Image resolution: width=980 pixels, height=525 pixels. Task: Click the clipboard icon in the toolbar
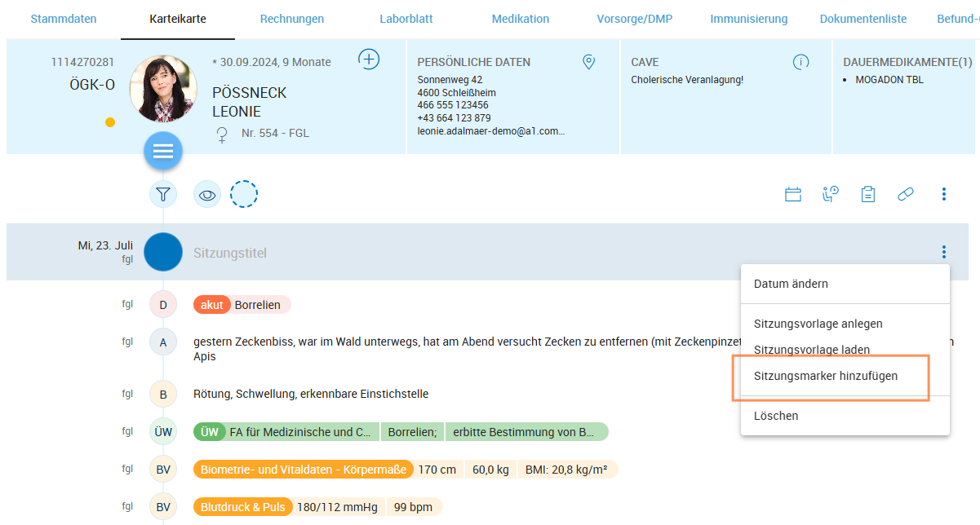click(867, 194)
